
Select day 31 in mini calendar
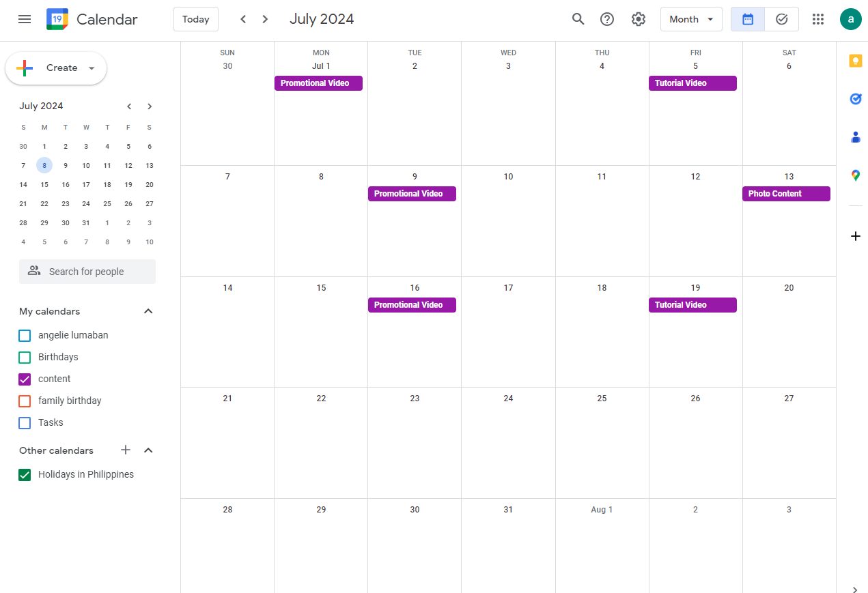[x=86, y=222]
